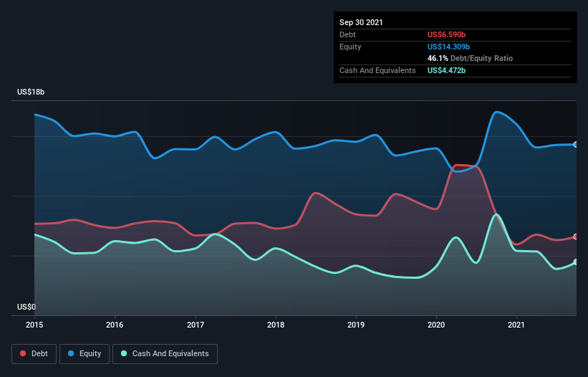This screenshot has height=377, width=588.
Task: Click the US$18b y-axis label
Action: (x=31, y=92)
